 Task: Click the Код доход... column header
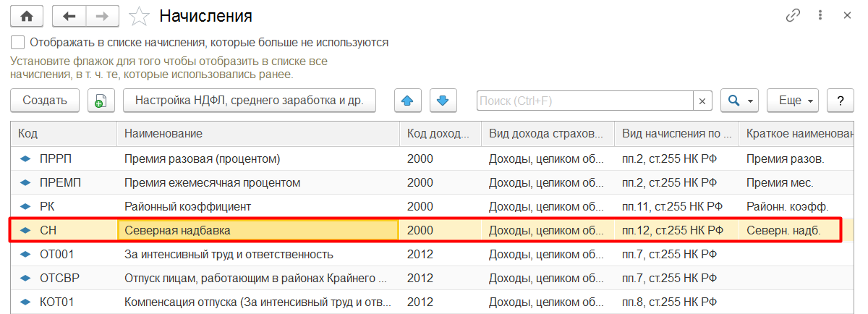441,134
